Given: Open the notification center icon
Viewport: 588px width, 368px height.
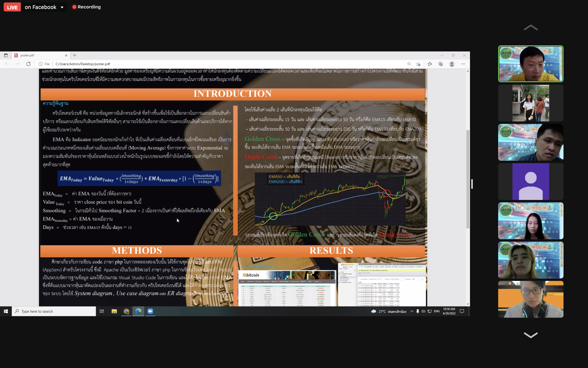Looking at the screenshot, I should pyautogui.click(x=462, y=311).
